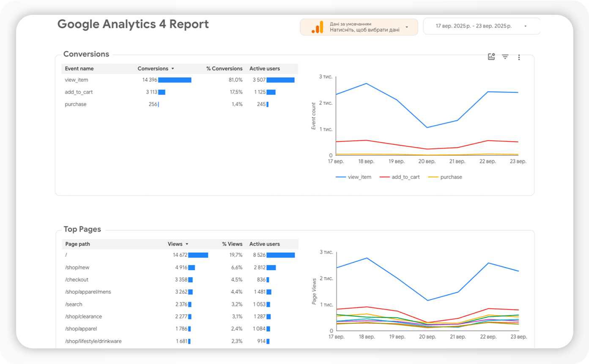
Task: Select the add_to_cart event row
Action: click(x=78, y=92)
